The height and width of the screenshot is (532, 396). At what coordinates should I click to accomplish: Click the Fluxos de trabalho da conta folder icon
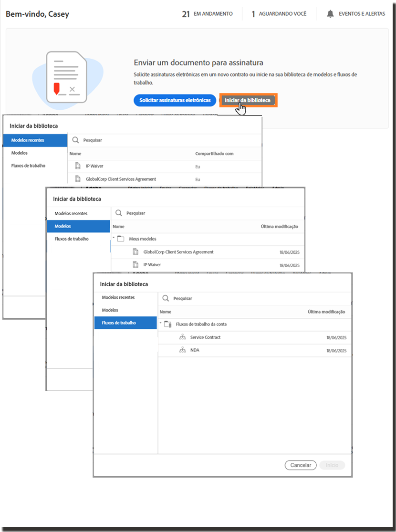(167, 324)
